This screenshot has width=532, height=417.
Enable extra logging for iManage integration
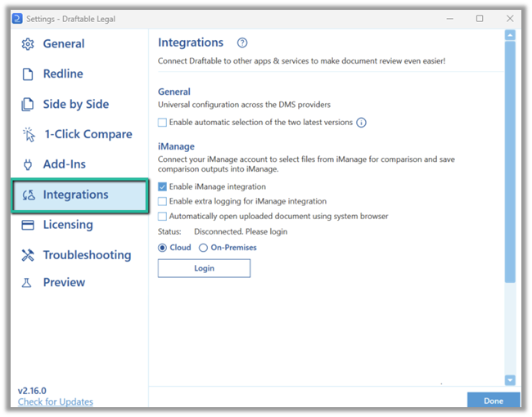(x=163, y=201)
